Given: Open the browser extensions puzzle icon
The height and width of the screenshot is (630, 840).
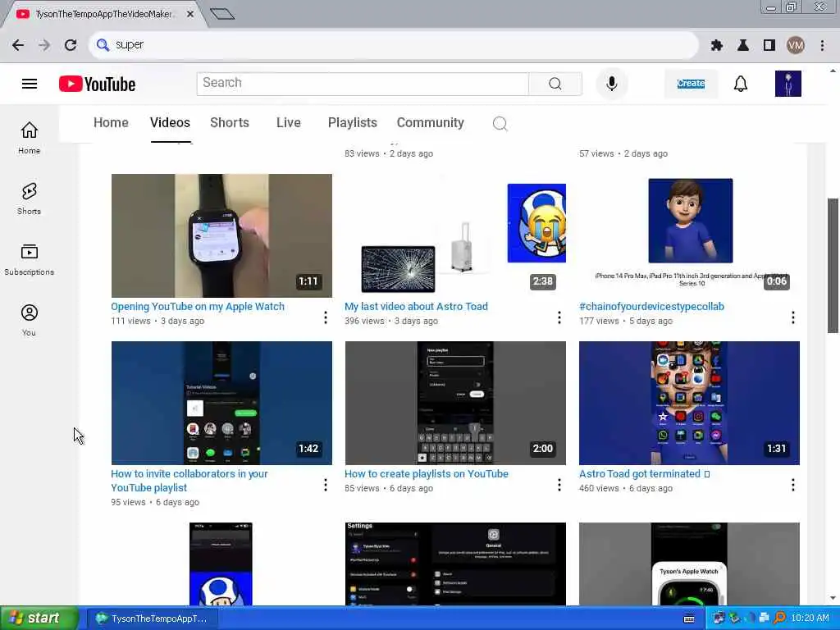Looking at the screenshot, I should pyautogui.click(x=717, y=46).
